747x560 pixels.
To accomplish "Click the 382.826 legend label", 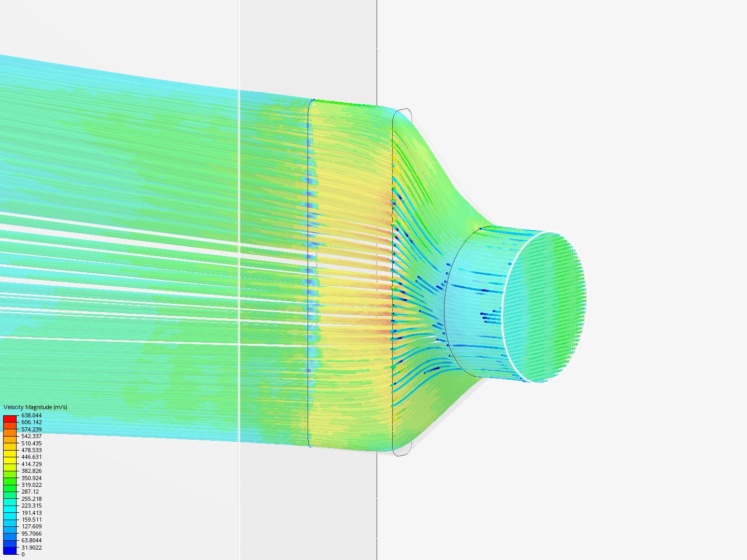I will click(31, 471).
